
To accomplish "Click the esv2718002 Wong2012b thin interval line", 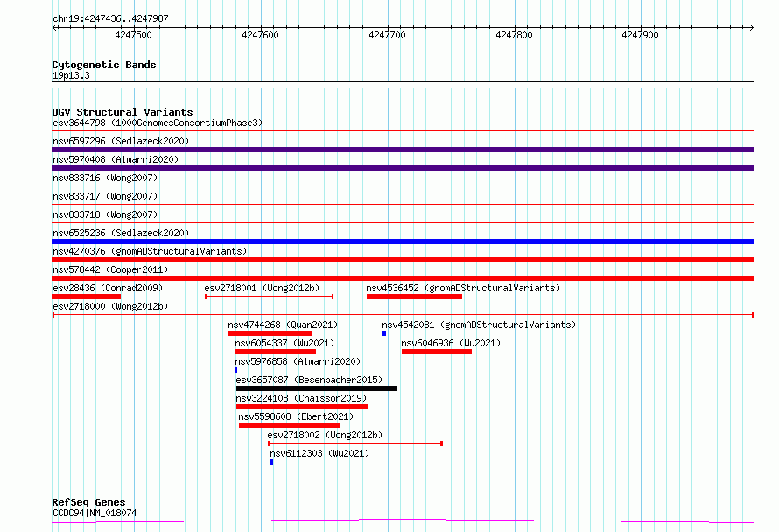I will click(355, 443).
